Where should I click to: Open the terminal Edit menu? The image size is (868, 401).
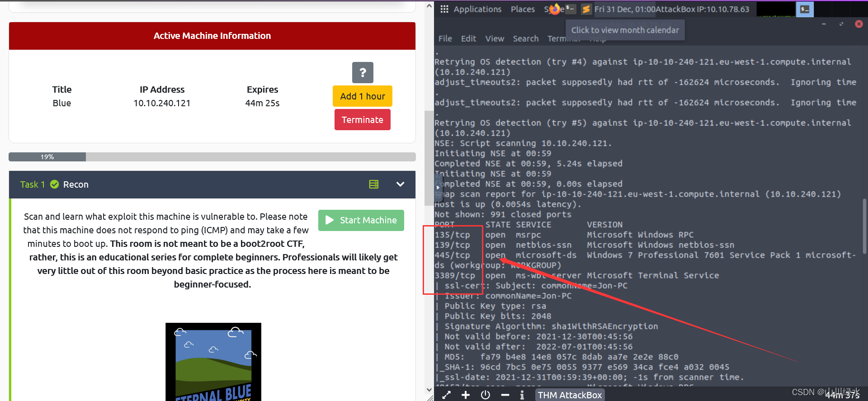469,39
